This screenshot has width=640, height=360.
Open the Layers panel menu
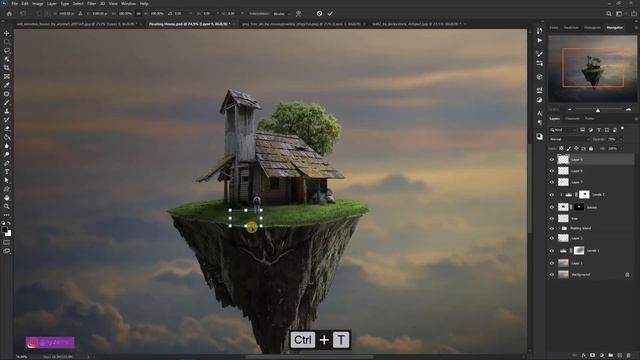pyautogui.click(x=636, y=119)
